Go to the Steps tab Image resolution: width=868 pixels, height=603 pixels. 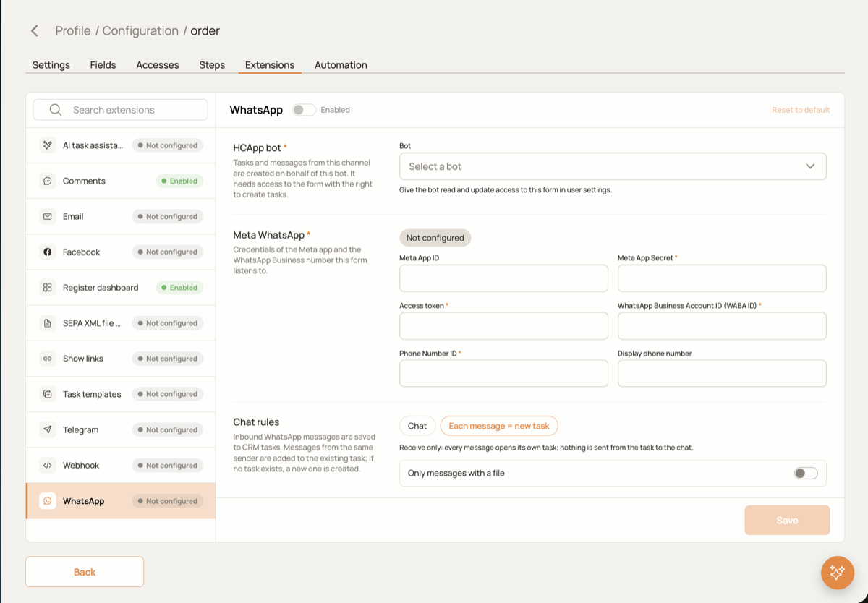click(212, 65)
